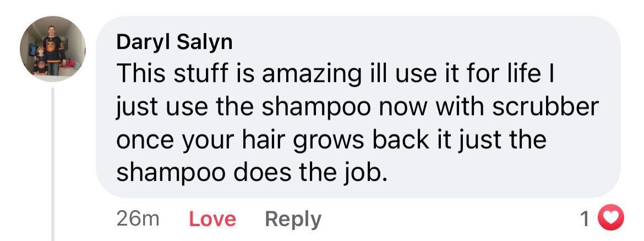Click the child in the avatar photo

tap(40, 61)
